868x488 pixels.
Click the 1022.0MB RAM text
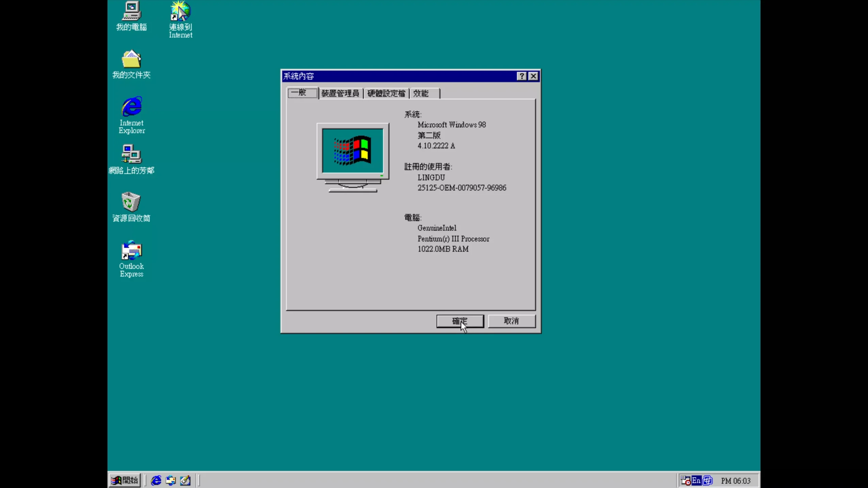pyautogui.click(x=443, y=249)
